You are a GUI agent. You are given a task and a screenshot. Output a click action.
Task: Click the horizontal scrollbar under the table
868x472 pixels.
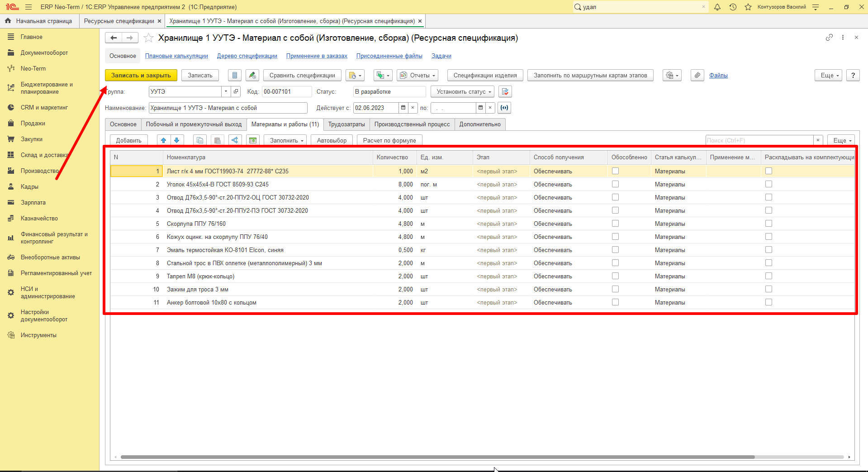click(437, 457)
